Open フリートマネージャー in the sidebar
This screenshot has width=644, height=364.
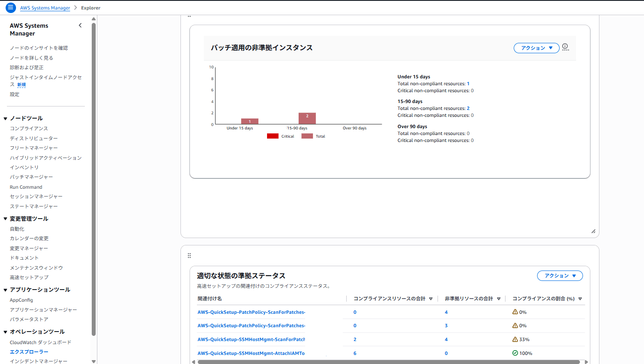click(x=34, y=148)
